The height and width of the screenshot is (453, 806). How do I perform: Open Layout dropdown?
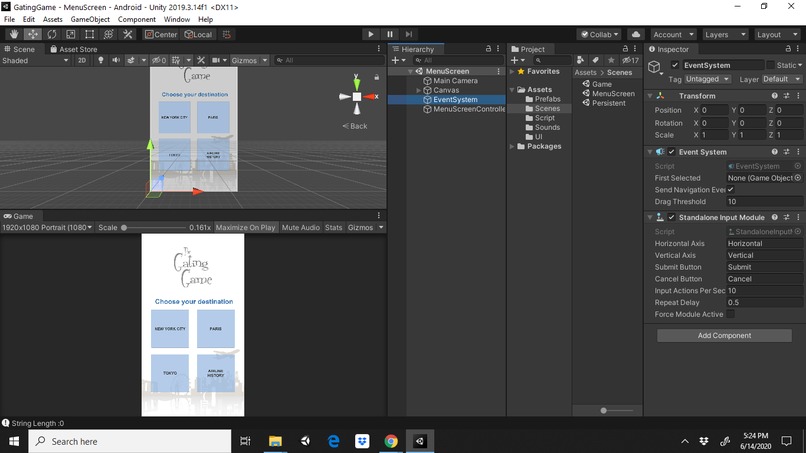[776, 34]
